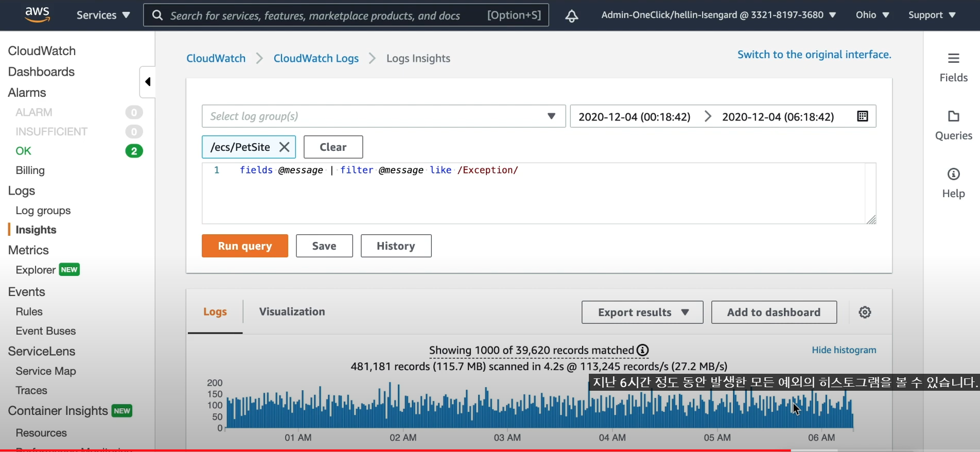Viewport: 980px width, 452px height.
Task: Go to CloudWatch Logs breadcrumb
Action: [x=316, y=58]
